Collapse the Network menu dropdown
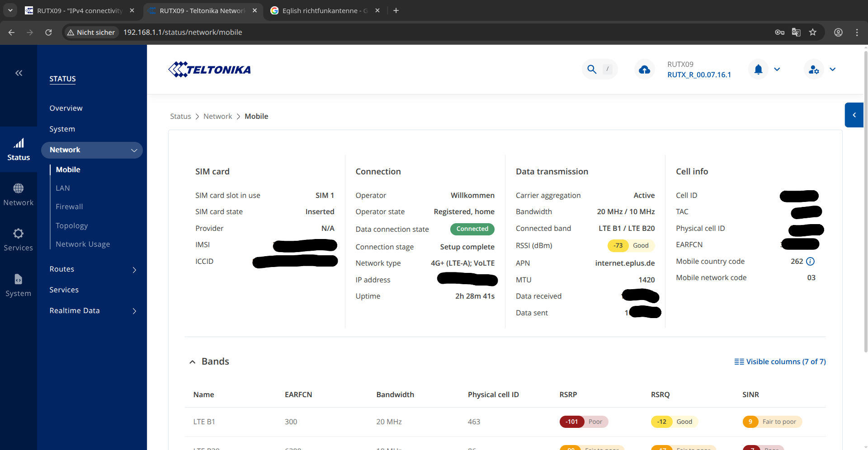Image resolution: width=868 pixels, height=450 pixels. [x=134, y=150]
